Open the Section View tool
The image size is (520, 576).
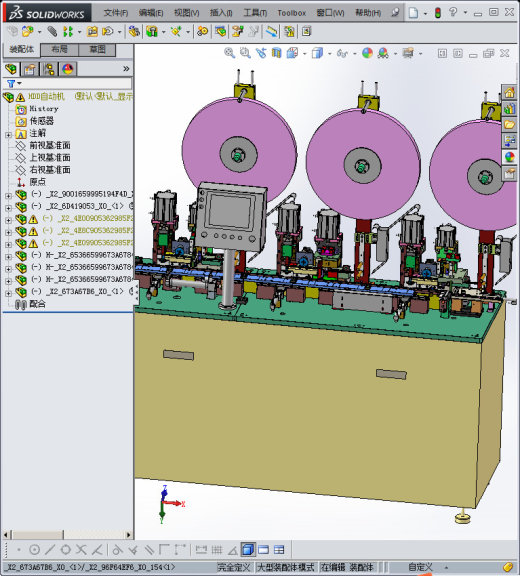277,53
